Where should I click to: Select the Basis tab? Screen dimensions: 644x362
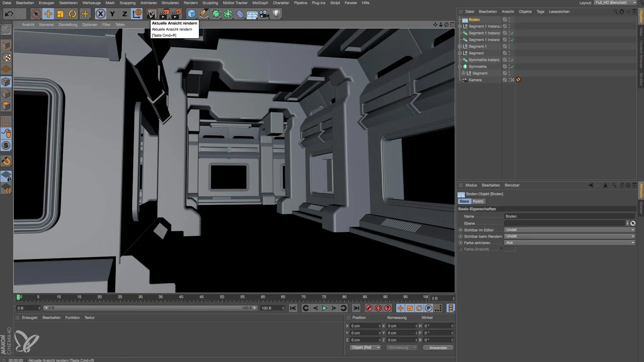click(464, 201)
